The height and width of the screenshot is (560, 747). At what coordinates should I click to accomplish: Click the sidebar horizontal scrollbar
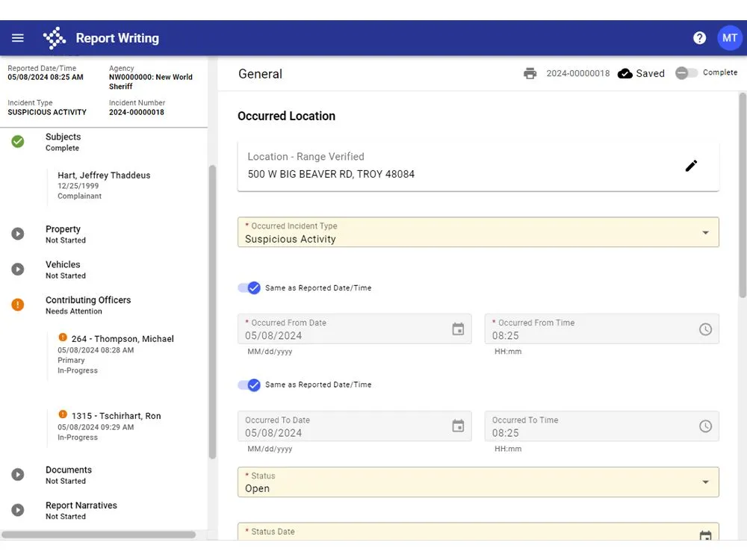tap(99, 535)
